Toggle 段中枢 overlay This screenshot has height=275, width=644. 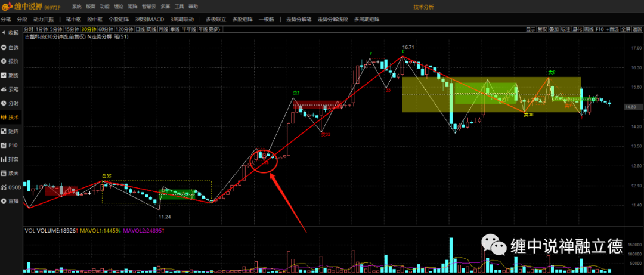point(95,19)
